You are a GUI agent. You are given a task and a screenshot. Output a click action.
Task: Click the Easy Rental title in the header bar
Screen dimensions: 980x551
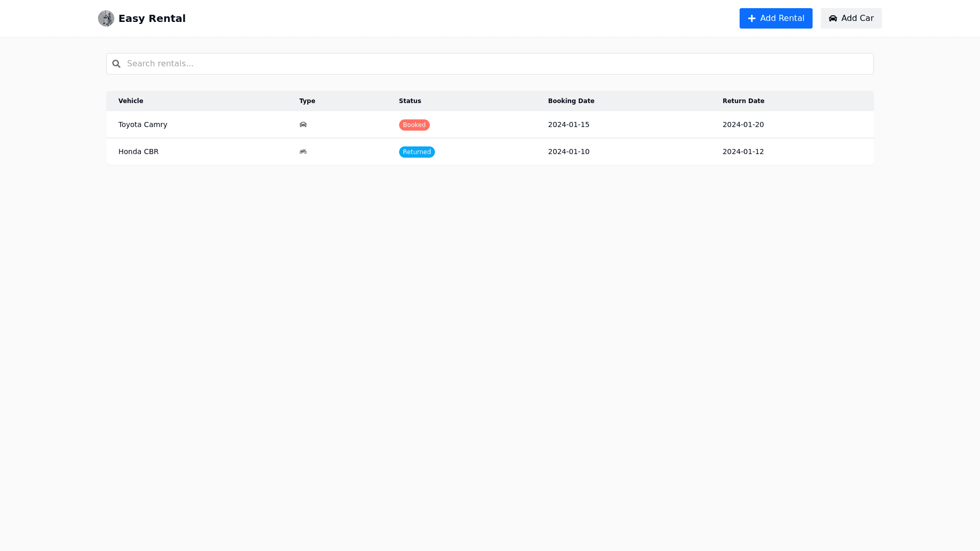pyautogui.click(x=152, y=18)
